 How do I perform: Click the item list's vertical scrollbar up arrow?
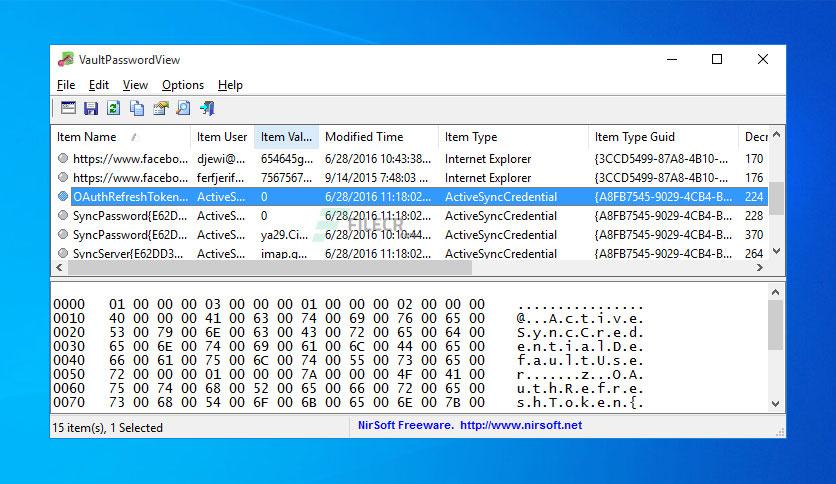[776, 135]
